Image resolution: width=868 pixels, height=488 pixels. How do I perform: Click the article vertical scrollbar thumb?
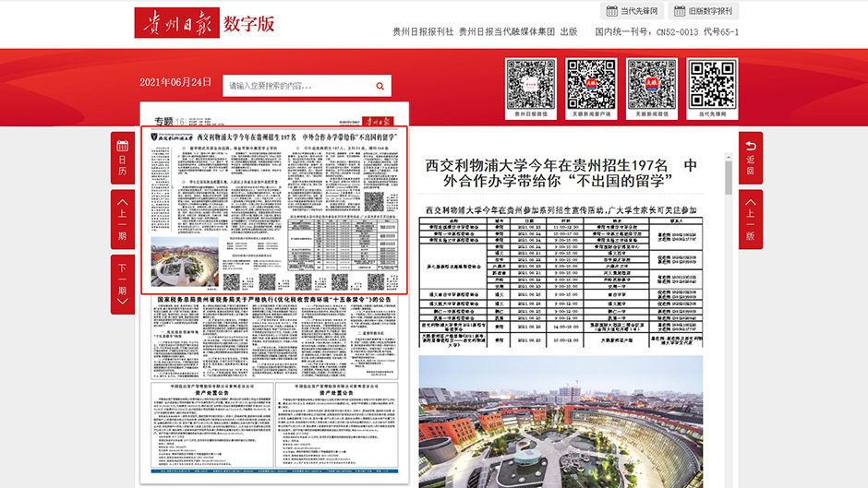729,178
